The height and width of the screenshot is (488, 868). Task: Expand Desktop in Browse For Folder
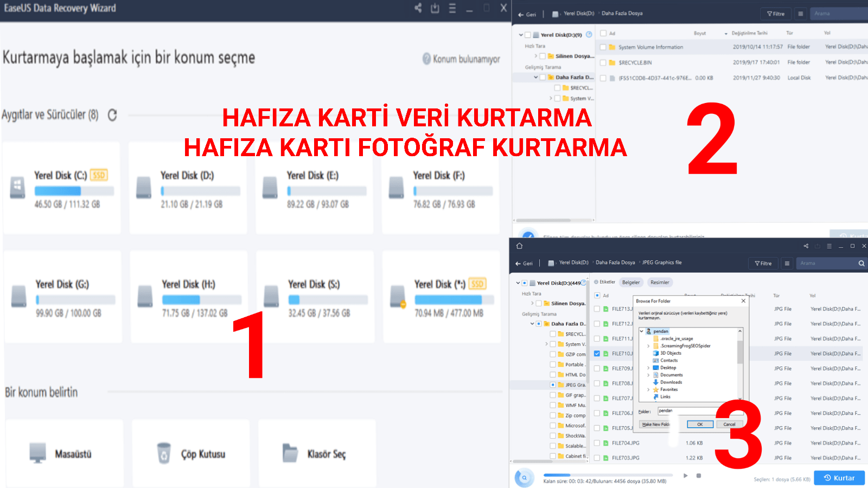tap(648, 368)
